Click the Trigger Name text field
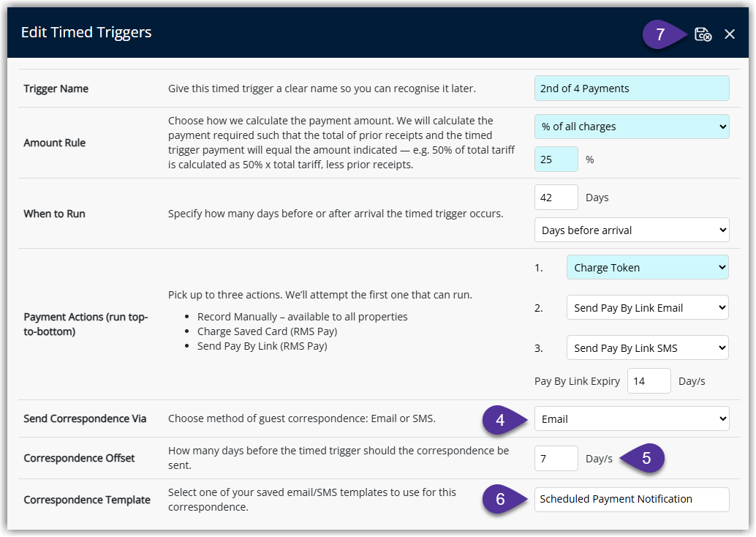The height and width of the screenshot is (537, 756). (632, 89)
